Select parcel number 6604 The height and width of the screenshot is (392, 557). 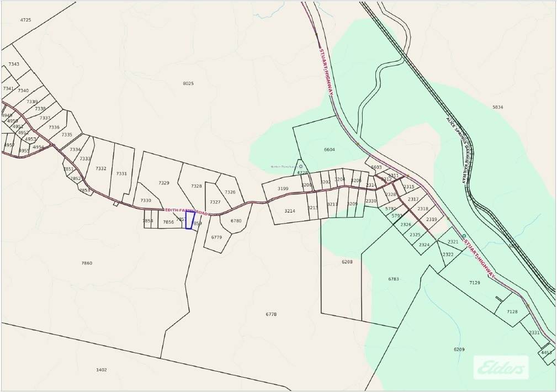pyautogui.click(x=330, y=150)
